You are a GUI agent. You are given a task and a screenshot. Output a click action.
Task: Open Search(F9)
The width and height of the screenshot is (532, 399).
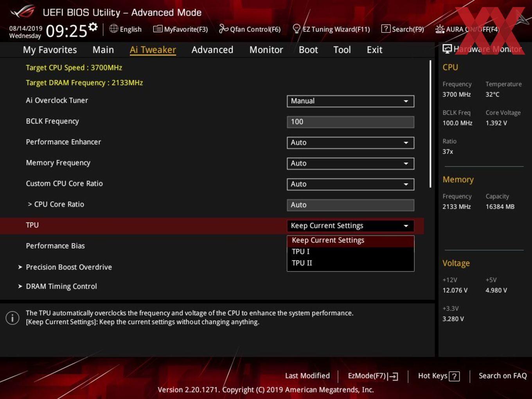[403, 29]
